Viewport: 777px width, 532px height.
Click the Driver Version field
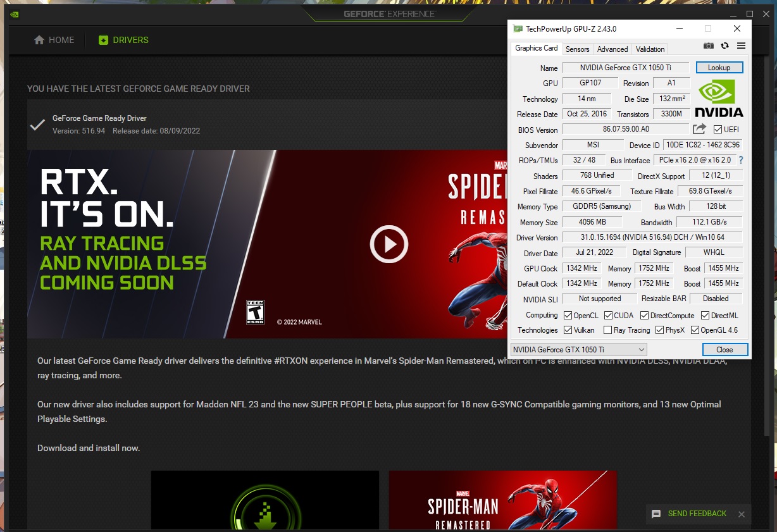pos(652,237)
